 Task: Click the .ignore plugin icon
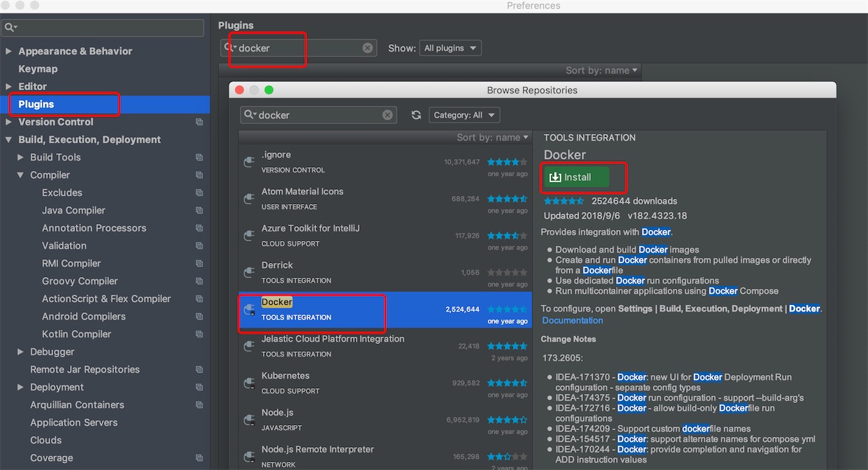tap(249, 161)
